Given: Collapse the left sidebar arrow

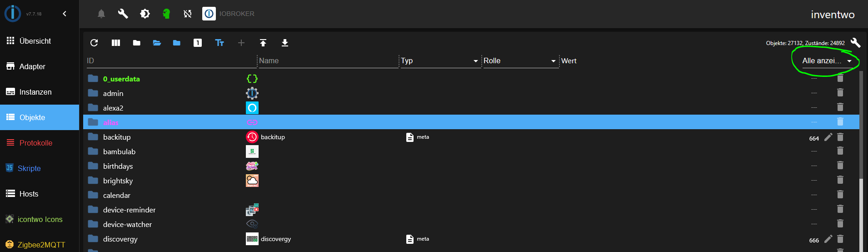Looking at the screenshot, I should click(65, 14).
